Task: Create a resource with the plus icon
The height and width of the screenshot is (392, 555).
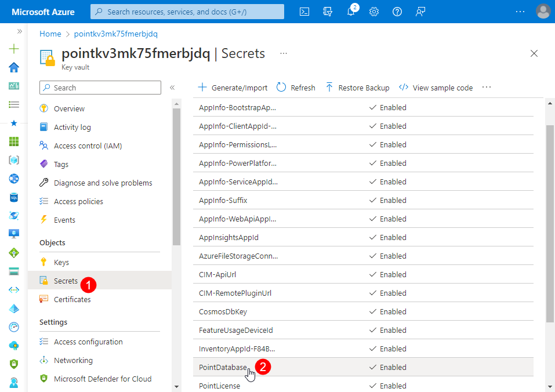Action: click(14, 49)
